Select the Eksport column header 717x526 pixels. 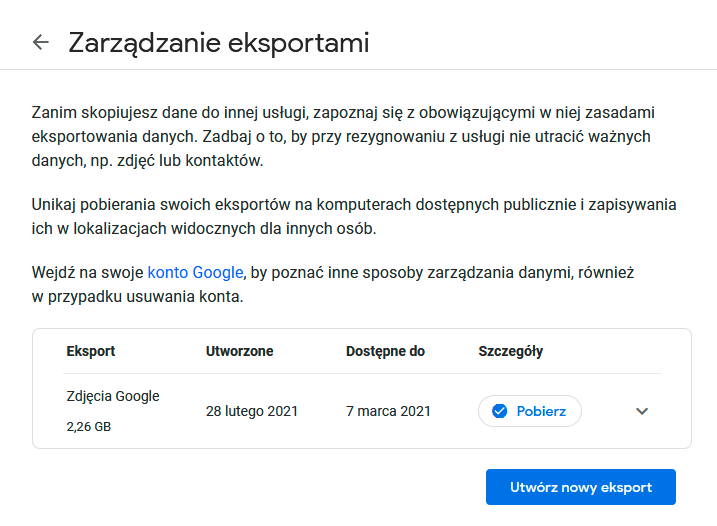click(x=91, y=351)
